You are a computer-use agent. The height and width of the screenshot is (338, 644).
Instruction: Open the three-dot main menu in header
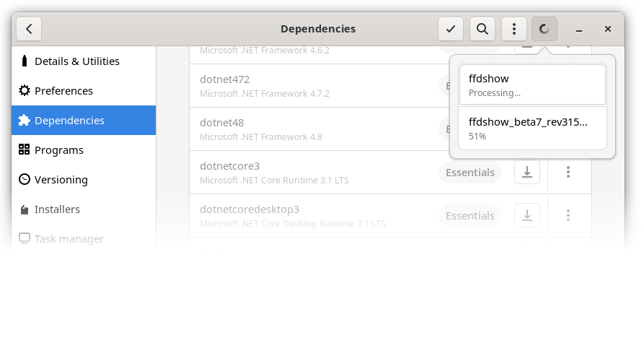click(514, 29)
